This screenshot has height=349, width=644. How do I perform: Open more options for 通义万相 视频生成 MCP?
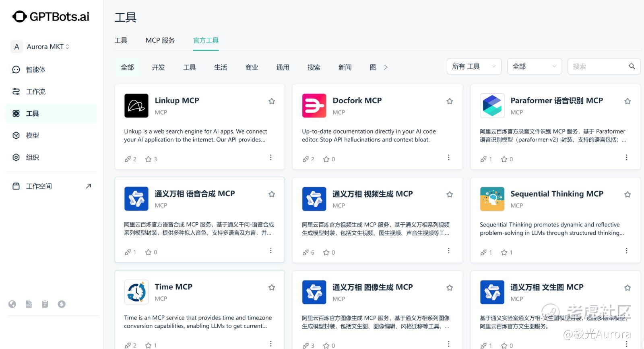[x=449, y=250]
